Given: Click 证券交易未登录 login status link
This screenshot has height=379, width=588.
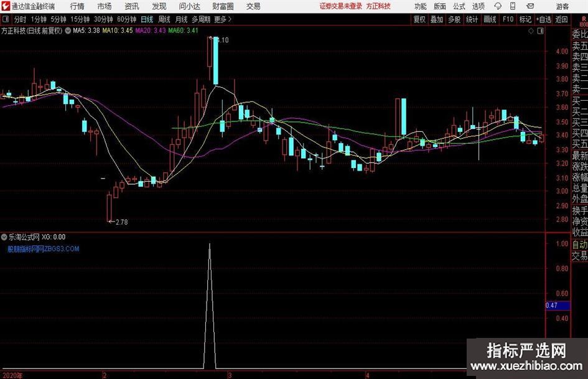Looking at the screenshot, I should [x=341, y=6].
